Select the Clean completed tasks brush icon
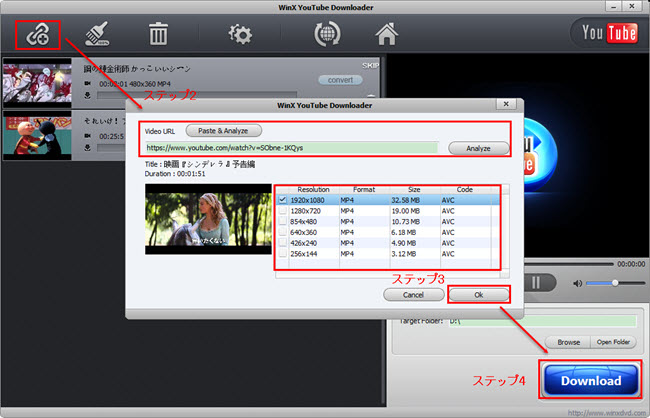The image size is (650, 418). tap(97, 34)
